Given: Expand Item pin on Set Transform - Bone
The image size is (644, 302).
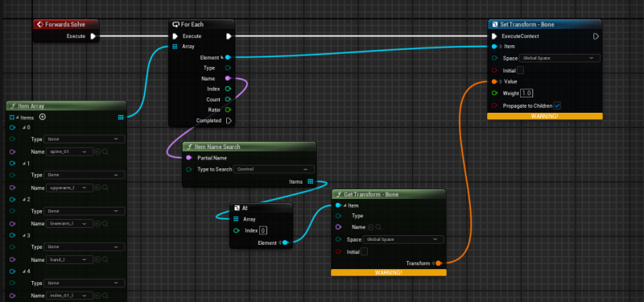Looking at the screenshot, I should coord(501,47).
